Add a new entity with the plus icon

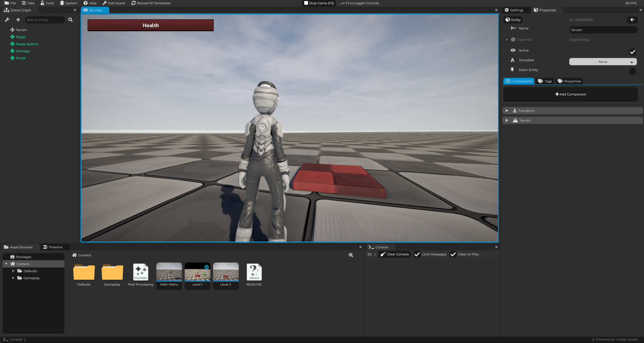point(18,19)
